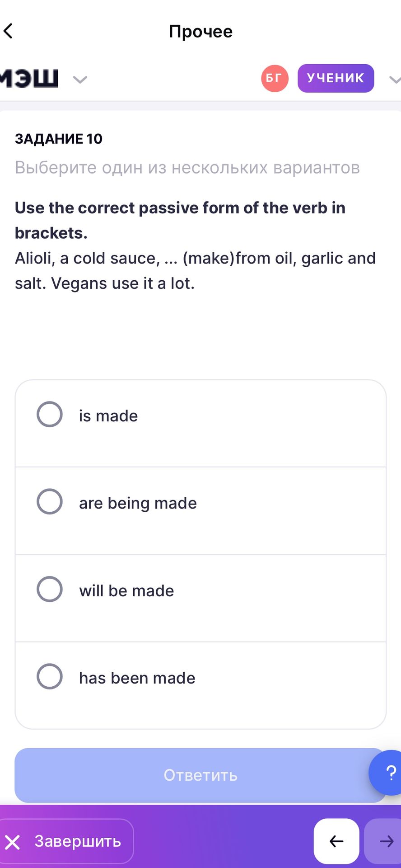Click the Прочее page title
The height and width of the screenshot is (868, 401).
[201, 31]
